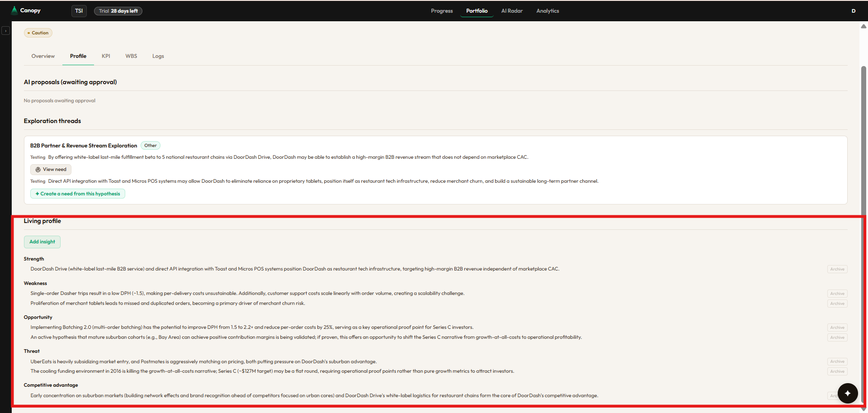Screen dimensions: 868x413
Task: Click the View need button
Action: coord(51,170)
